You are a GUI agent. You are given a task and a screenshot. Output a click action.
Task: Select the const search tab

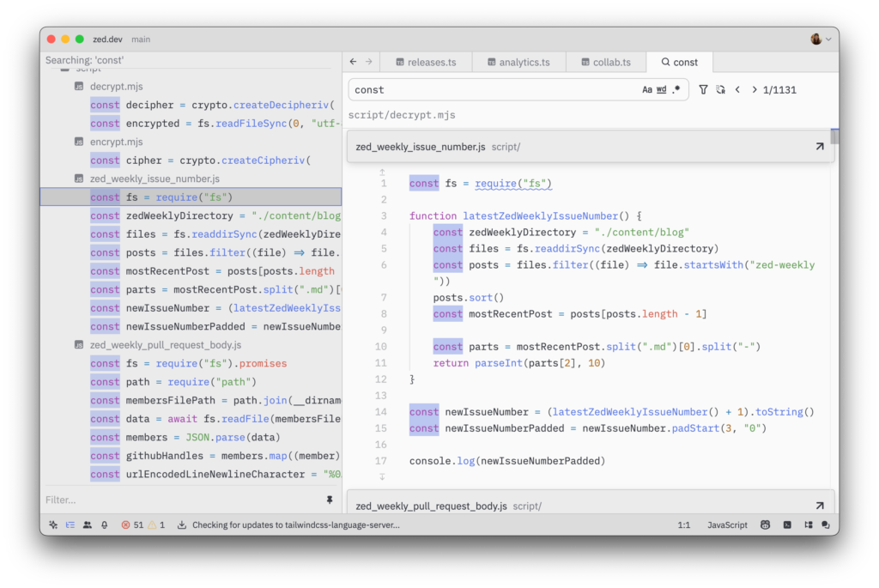680,62
